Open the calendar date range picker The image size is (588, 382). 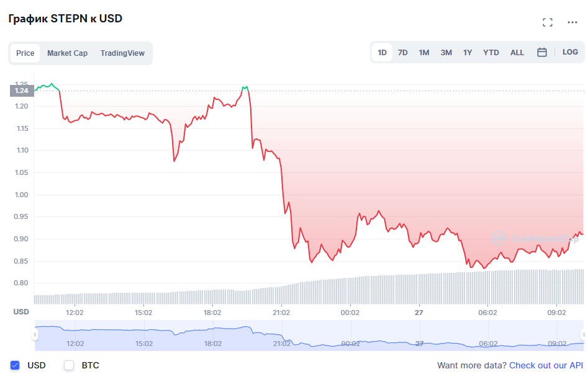(541, 53)
